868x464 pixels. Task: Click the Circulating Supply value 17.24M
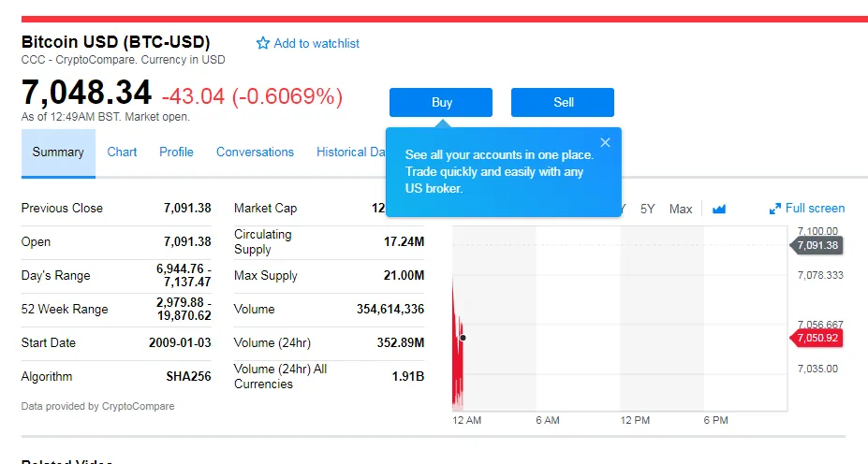(405, 241)
